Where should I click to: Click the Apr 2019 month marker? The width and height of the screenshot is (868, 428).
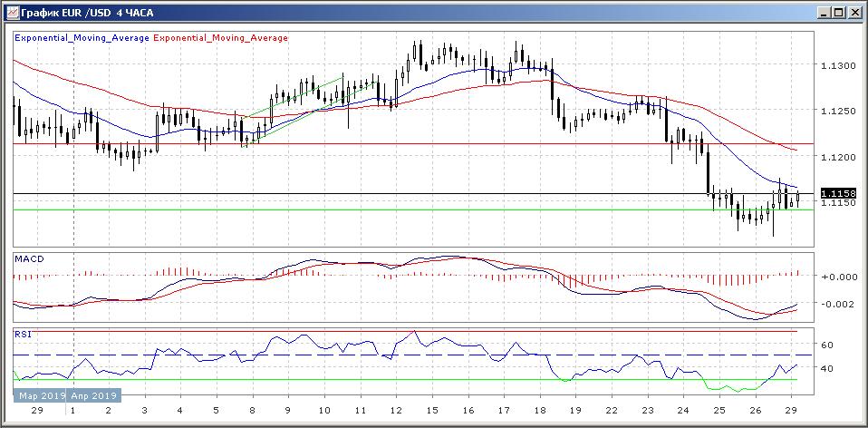(93, 396)
